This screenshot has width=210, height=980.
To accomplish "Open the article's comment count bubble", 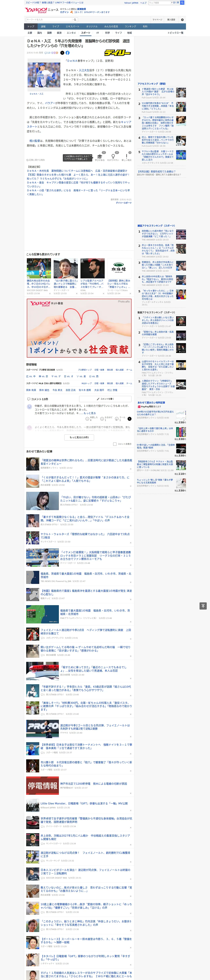I will (48, 53).
